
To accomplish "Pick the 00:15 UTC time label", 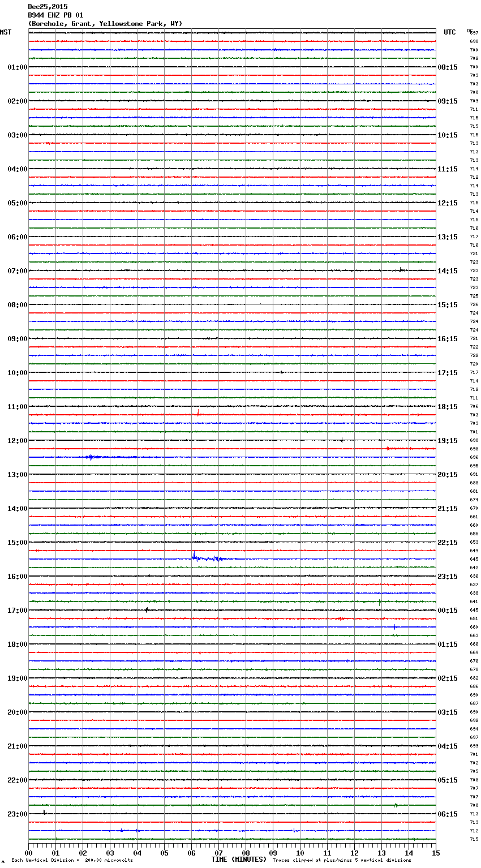I will pos(448,611).
